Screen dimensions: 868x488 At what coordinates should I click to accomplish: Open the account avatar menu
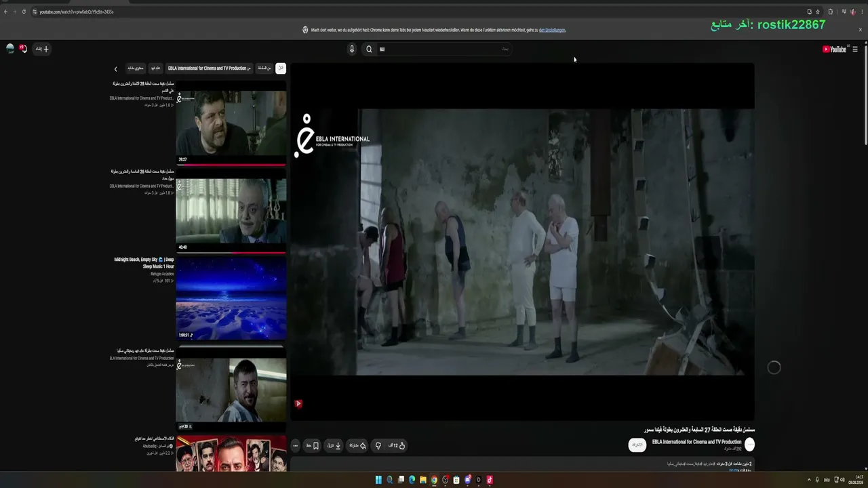tap(9, 48)
